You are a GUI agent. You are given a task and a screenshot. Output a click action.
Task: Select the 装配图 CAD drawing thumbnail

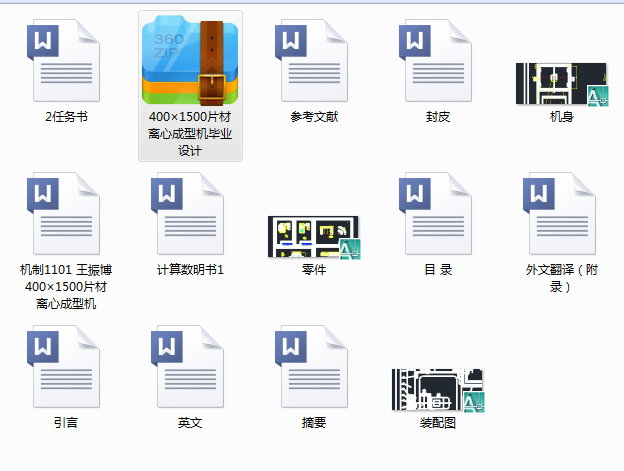438,390
